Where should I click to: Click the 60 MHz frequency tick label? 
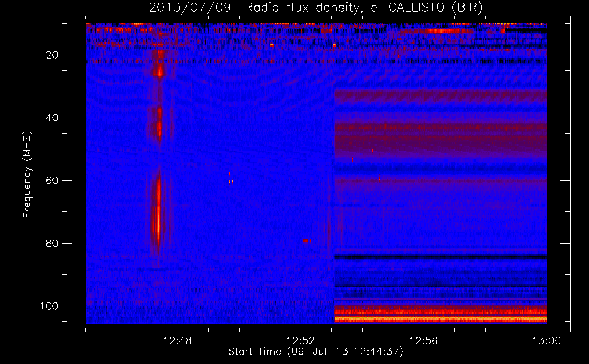click(x=52, y=181)
